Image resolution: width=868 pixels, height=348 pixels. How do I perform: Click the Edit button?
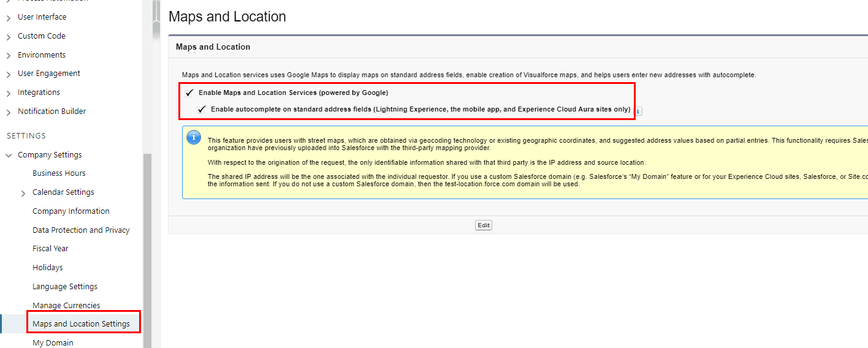click(x=484, y=225)
